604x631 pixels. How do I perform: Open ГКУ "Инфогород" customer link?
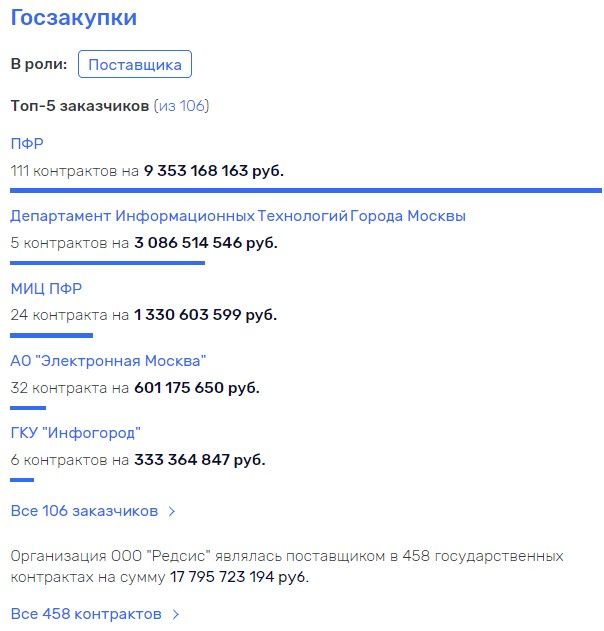tap(76, 433)
